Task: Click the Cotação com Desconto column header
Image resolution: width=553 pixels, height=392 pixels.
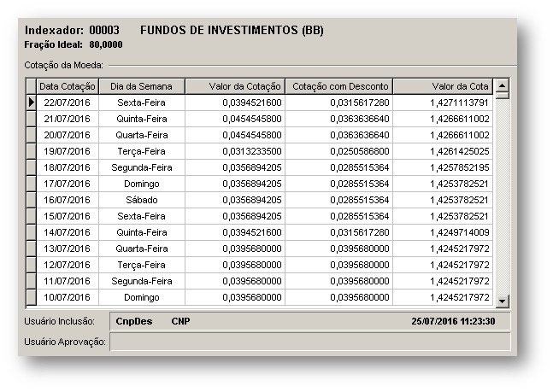Action: tap(339, 86)
